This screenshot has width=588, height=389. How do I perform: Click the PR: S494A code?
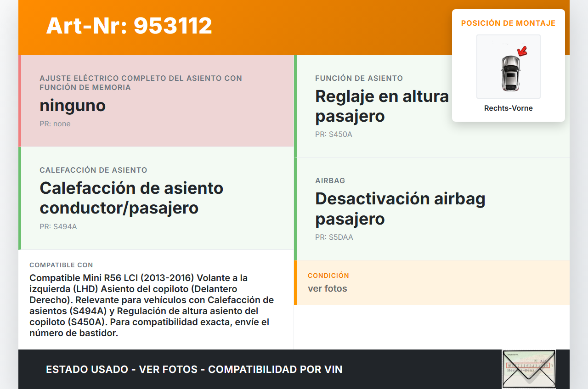[x=58, y=226]
